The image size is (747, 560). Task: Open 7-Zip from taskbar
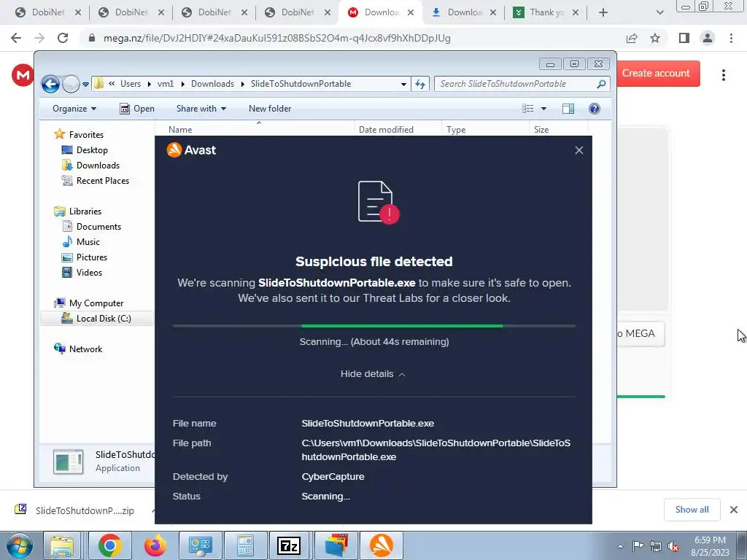tap(289, 545)
